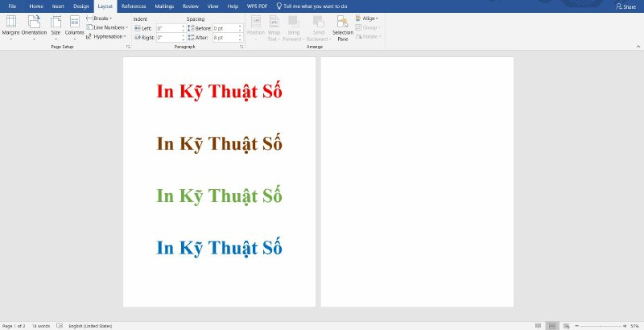This screenshot has height=330, width=644.
Task: Click the 16 words count
Action: (41, 326)
